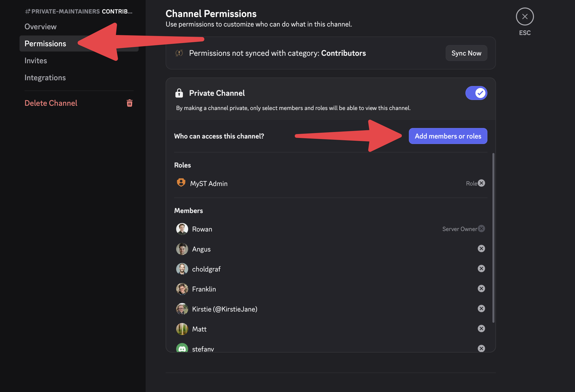Remove Kirstie from channel access
This screenshot has width=575, height=392.
coord(481,308)
